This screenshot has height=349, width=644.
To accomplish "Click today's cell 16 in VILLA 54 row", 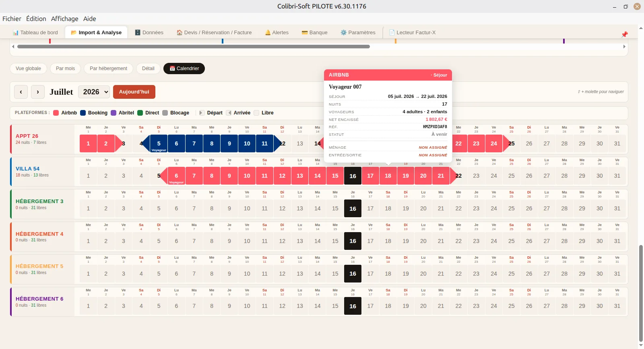I will (x=353, y=176).
